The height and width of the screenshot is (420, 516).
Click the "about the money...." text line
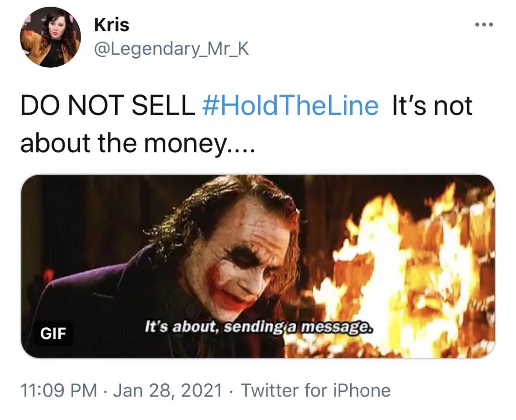[138, 143]
